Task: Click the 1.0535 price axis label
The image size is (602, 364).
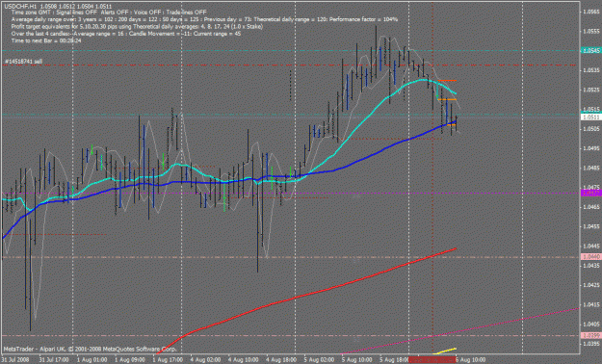Action: (591, 70)
